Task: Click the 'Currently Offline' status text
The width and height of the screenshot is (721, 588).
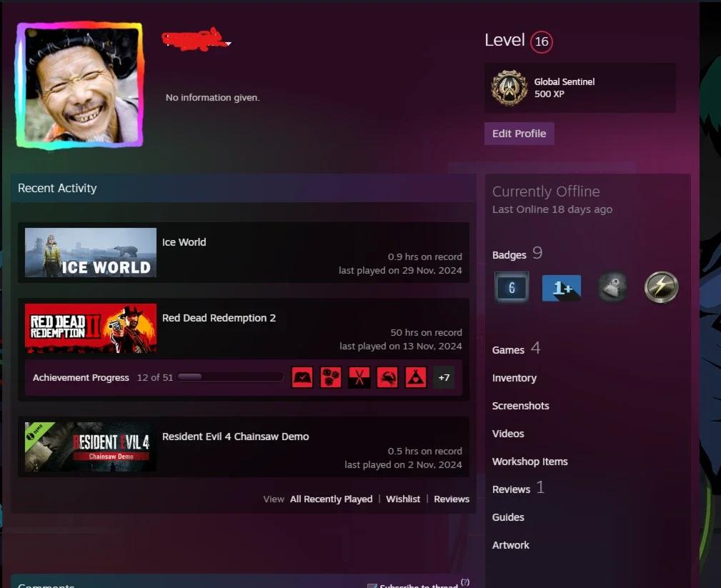Action: click(546, 191)
